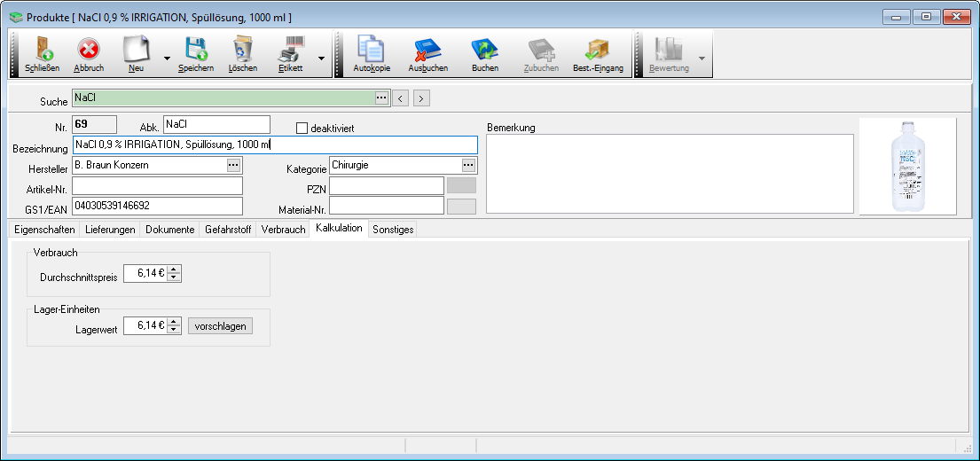
Task: Decrease the Lagerwert value with down arrow
Action: click(x=175, y=331)
